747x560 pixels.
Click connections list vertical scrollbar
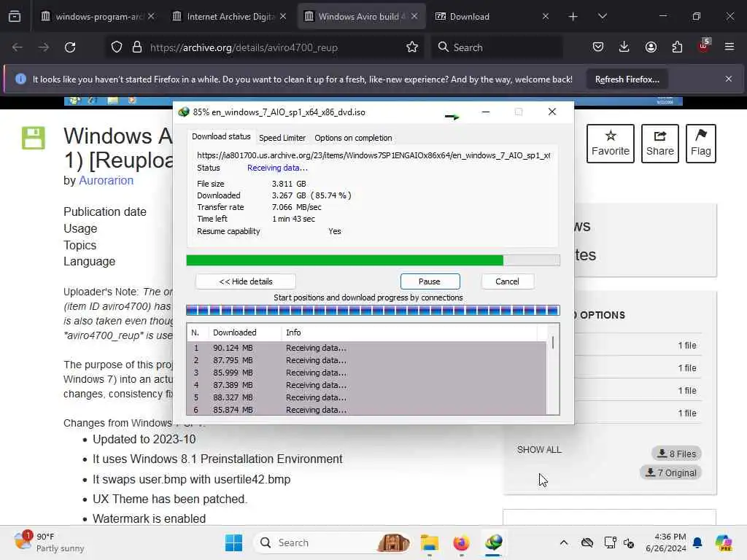point(553,369)
